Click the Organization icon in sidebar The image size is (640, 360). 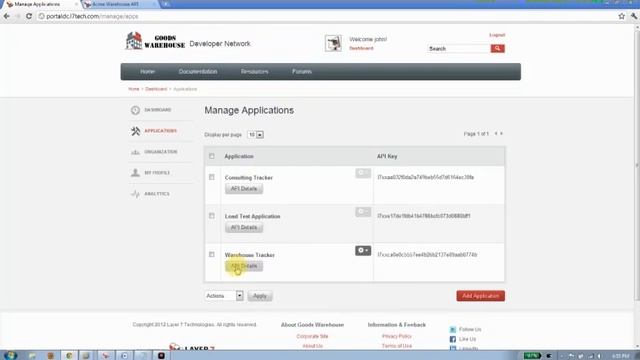pyautogui.click(x=135, y=152)
